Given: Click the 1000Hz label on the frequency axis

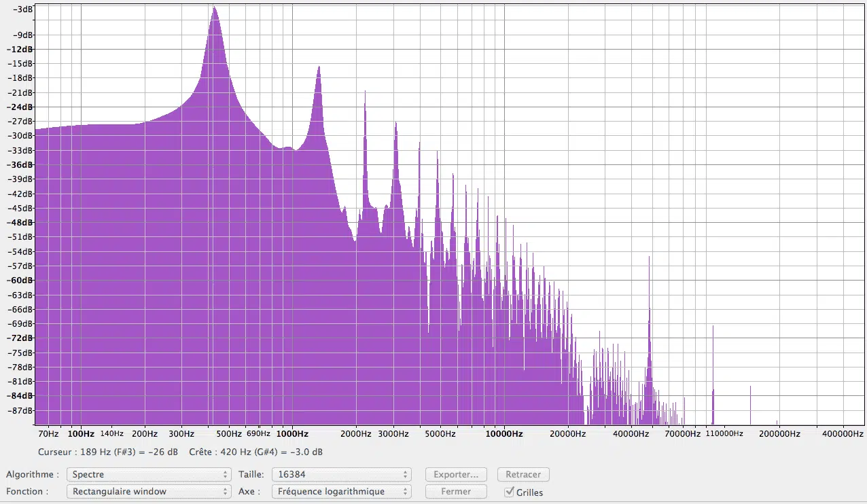Looking at the screenshot, I should 292,433.
